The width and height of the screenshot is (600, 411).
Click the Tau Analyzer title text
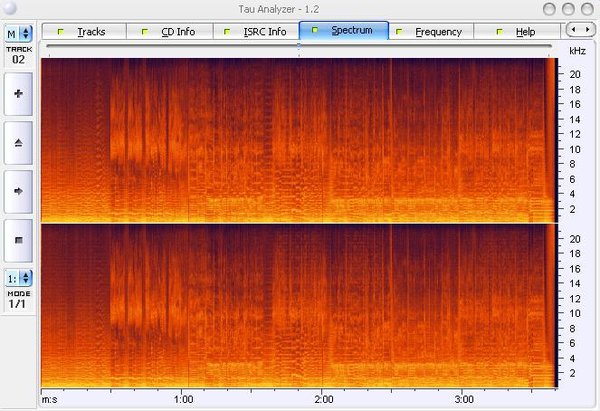coord(279,9)
